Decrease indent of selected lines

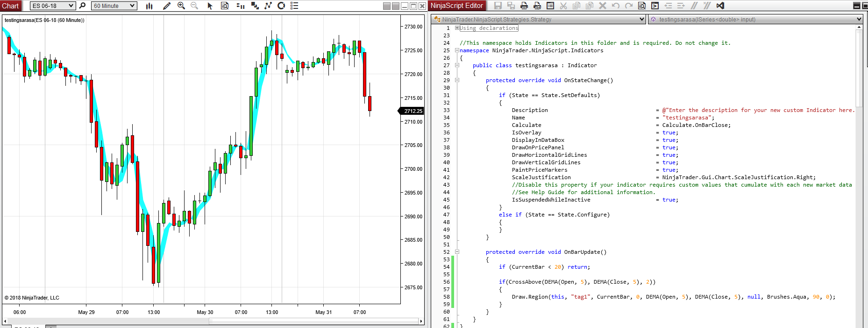pos(668,6)
